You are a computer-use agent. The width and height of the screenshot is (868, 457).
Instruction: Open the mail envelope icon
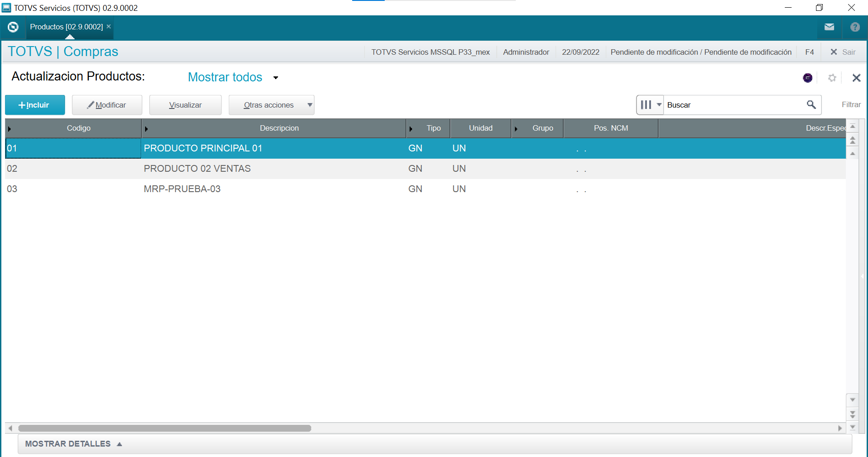point(829,27)
